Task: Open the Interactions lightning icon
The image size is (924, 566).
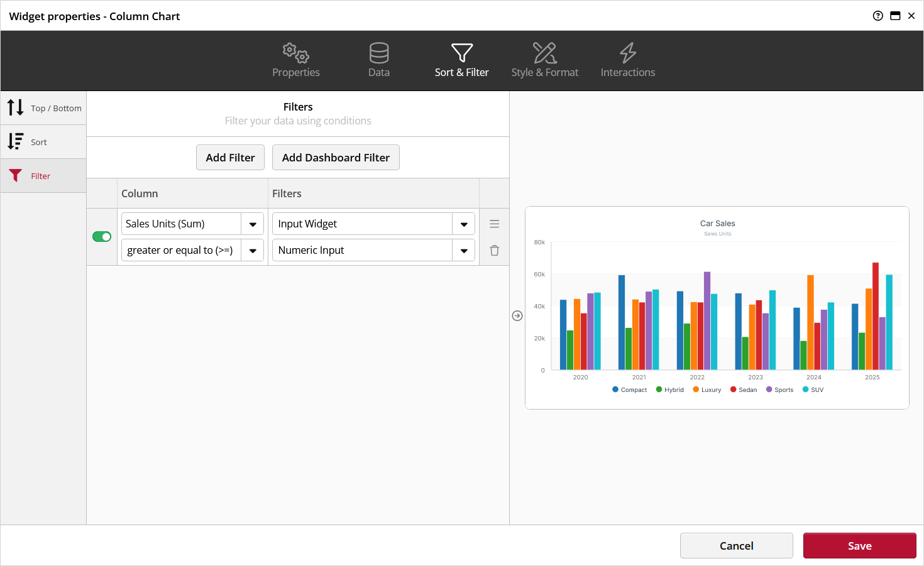Action: pyautogui.click(x=628, y=53)
